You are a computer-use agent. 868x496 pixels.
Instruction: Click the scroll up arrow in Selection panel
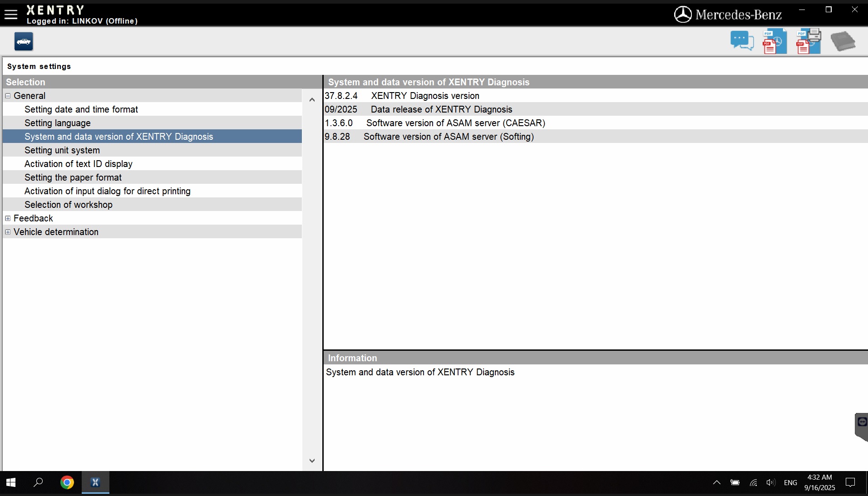coord(312,100)
